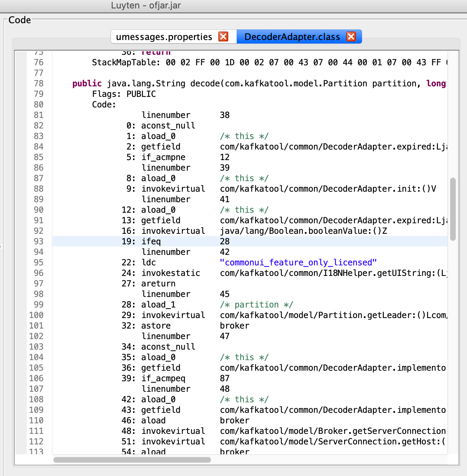467x476 pixels.
Task: Click the areturn instruction at offset 27
Action: point(158,284)
